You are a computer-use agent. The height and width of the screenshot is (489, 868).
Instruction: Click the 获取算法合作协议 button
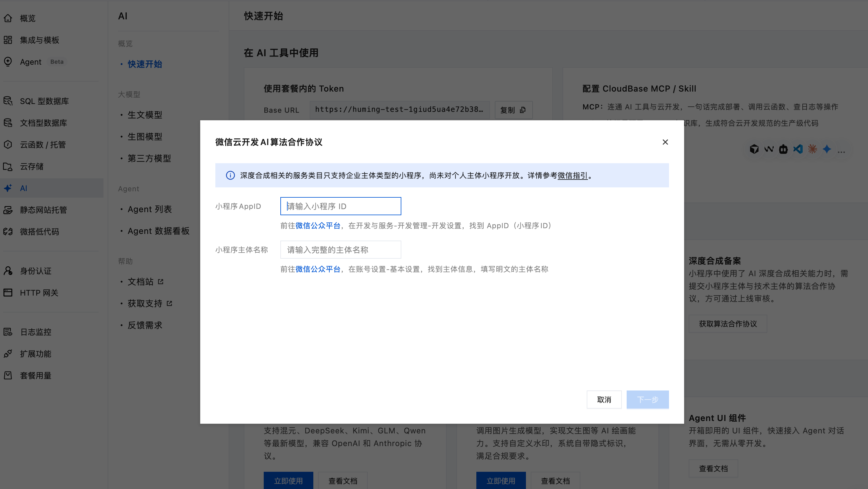(x=728, y=324)
